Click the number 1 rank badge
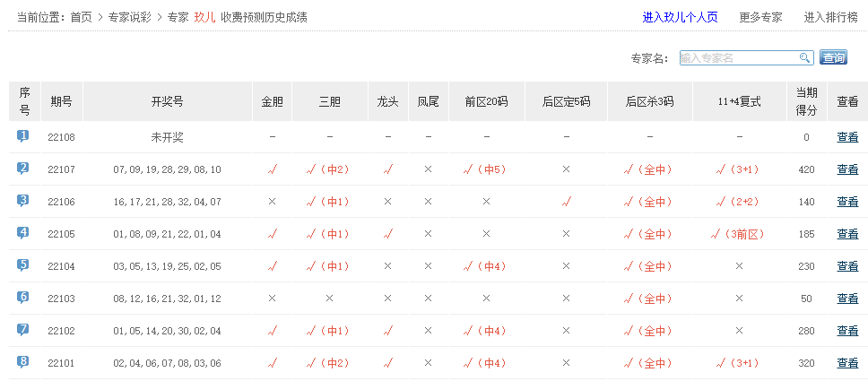Viewport: 868px width, 381px height. click(x=23, y=136)
